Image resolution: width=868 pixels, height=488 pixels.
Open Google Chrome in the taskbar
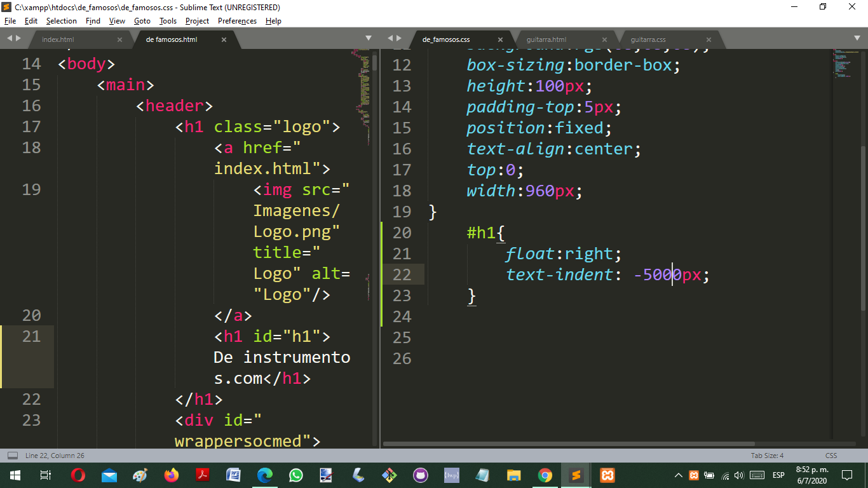point(545,475)
